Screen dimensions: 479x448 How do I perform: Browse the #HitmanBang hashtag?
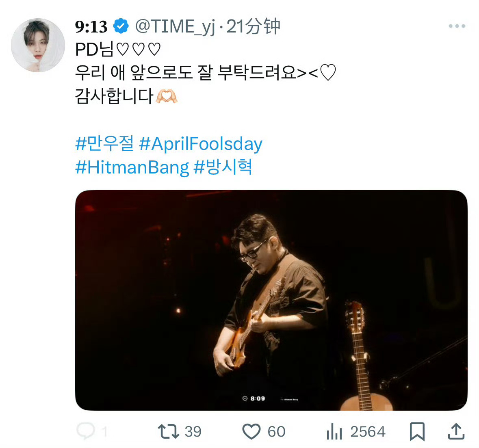pos(132,167)
